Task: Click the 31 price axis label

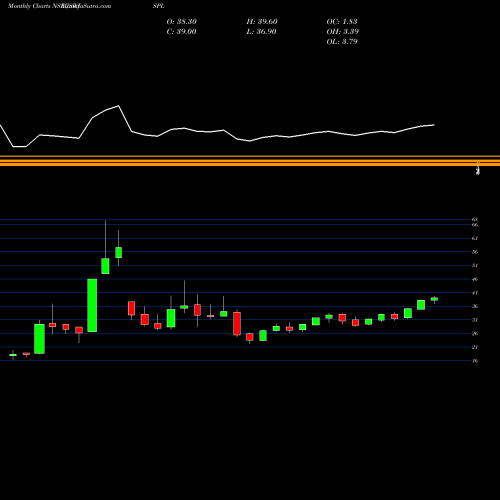Action: (x=475, y=320)
